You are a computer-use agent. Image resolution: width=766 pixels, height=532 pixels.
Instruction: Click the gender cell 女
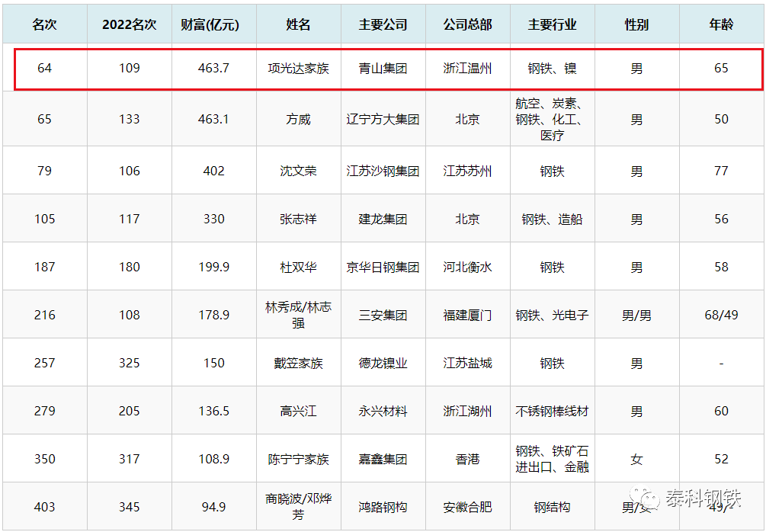point(636,459)
